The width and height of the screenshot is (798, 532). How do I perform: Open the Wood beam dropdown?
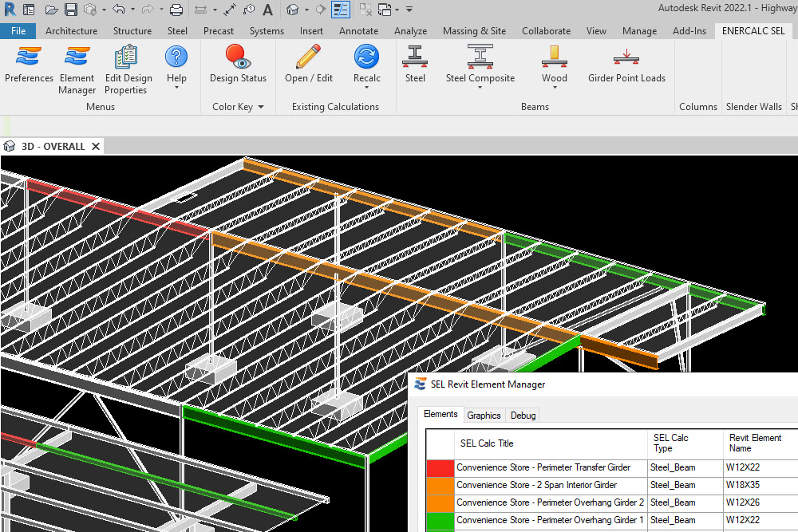[x=555, y=88]
